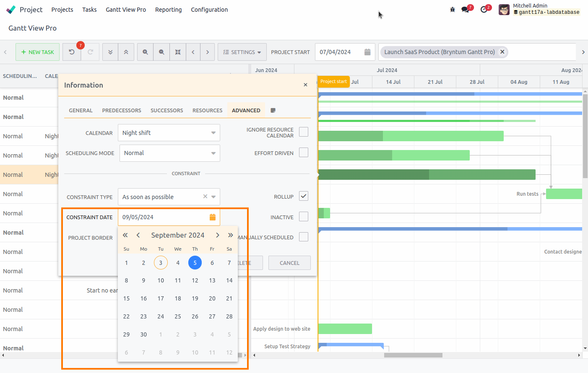
Task: Zoom in on the Gantt timeline
Action: coord(145,52)
